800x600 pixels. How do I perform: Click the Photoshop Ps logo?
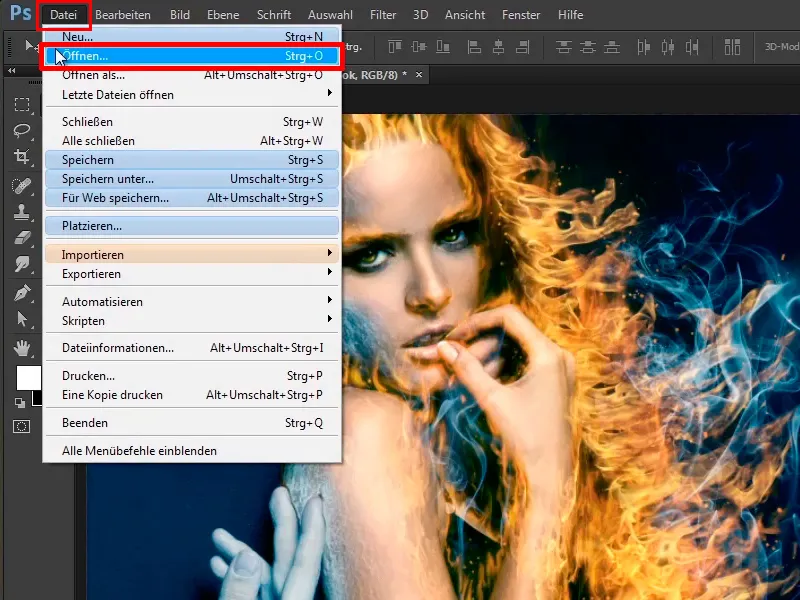(x=20, y=13)
